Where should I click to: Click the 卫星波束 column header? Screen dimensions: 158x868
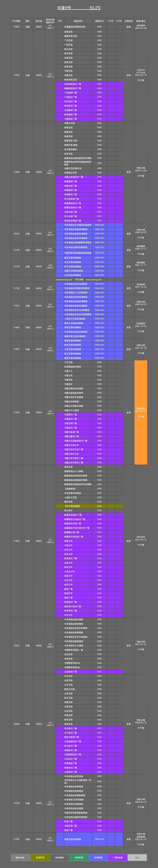pyautogui.click(x=129, y=21)
